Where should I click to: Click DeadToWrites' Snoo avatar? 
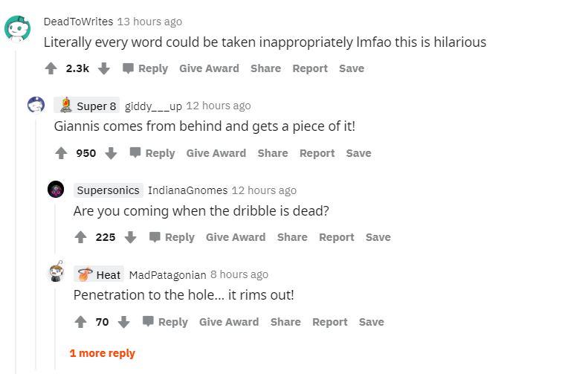17,29
